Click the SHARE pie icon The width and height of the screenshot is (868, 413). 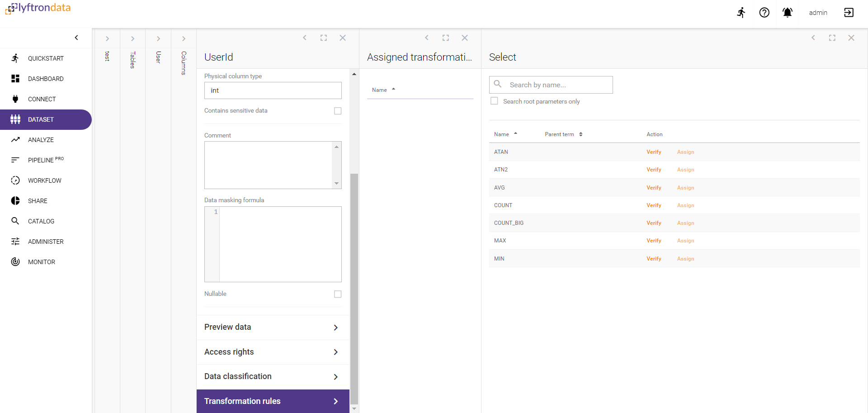point(15,201)
